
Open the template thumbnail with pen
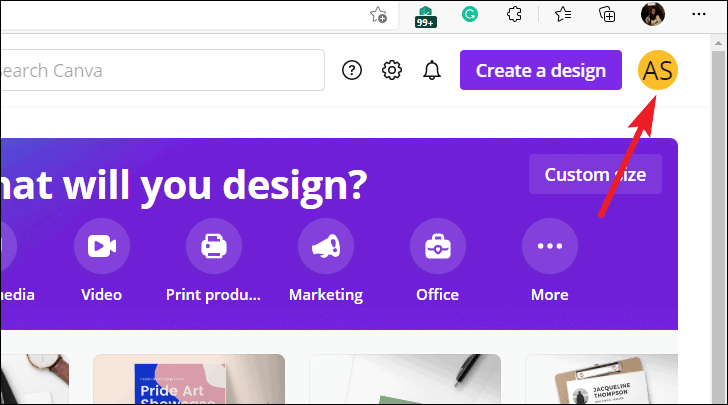point(405,379)
